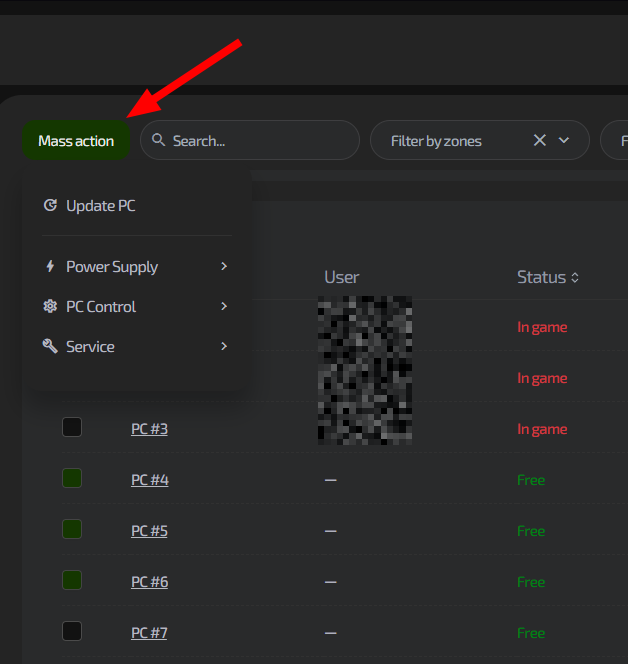
Task: Click the magnifier icon in the search bar
Action: pos(158,141)
